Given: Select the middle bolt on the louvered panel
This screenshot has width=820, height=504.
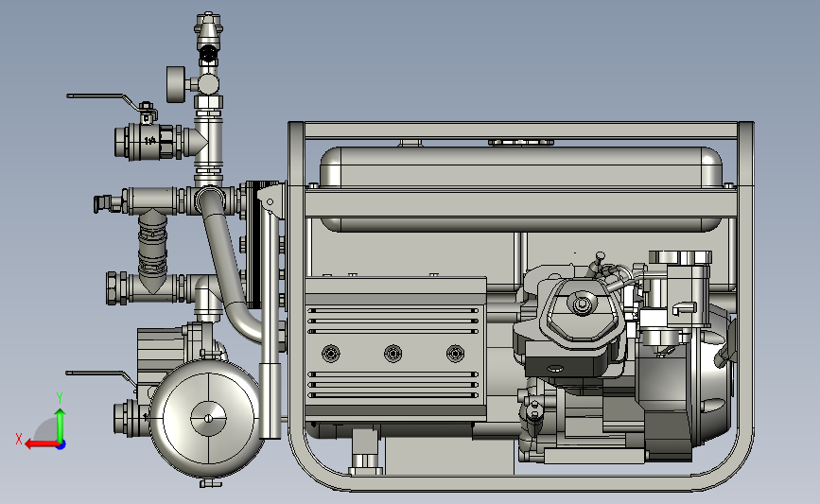Looking at the screenshot, I should pos(393,354).
